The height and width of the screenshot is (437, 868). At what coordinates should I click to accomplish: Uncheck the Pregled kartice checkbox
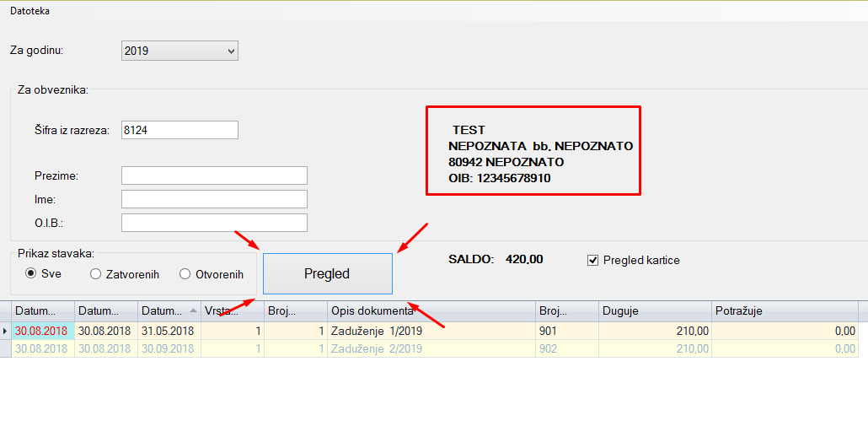(x=592, y=260)
